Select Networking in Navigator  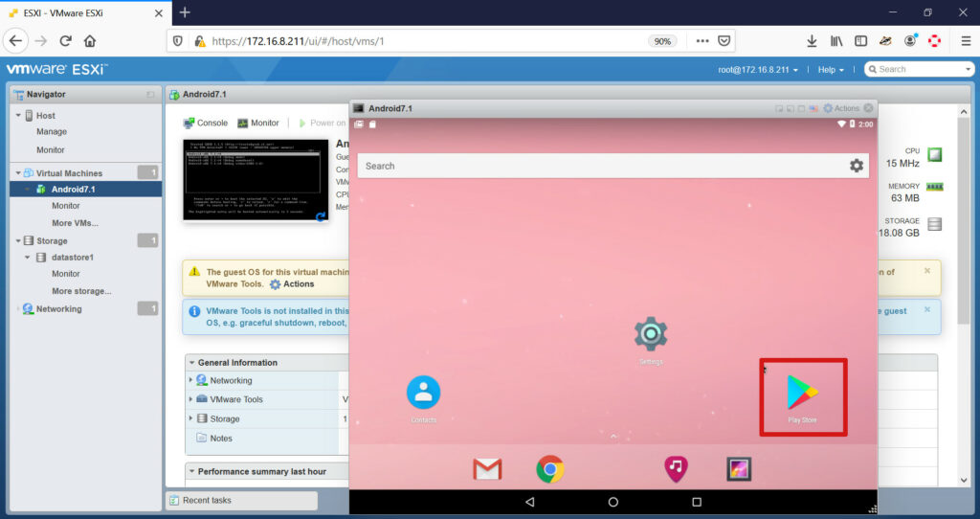tap(58, 309)
